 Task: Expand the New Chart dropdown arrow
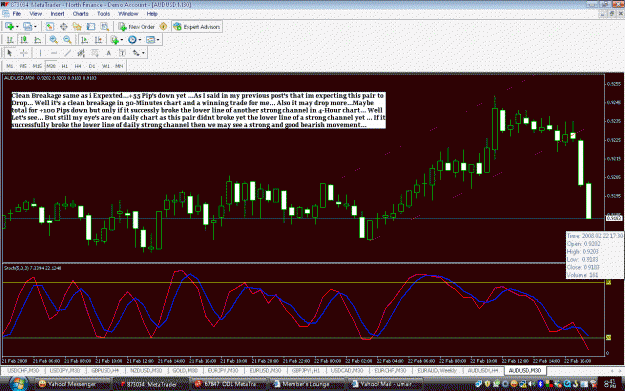coord(17,27)
